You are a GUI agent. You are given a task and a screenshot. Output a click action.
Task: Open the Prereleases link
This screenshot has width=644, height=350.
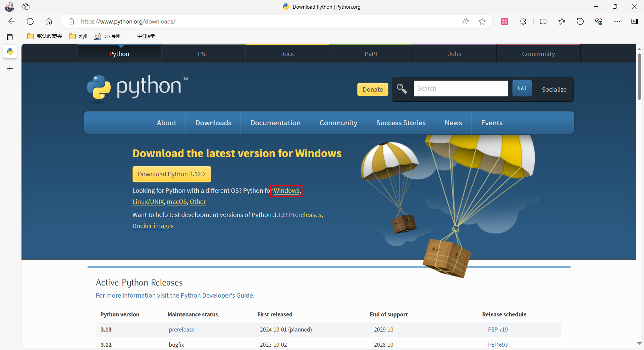point(305,215)
